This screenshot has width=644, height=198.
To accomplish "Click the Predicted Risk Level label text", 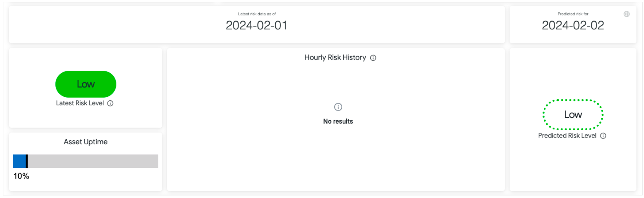I will (x=567, y=136).
